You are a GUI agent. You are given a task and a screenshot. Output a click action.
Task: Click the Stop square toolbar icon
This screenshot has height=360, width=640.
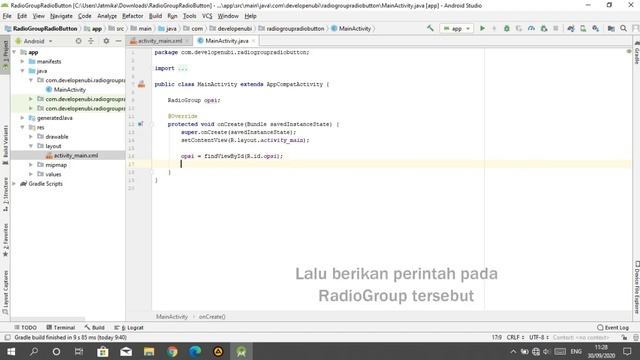(556, 28)
